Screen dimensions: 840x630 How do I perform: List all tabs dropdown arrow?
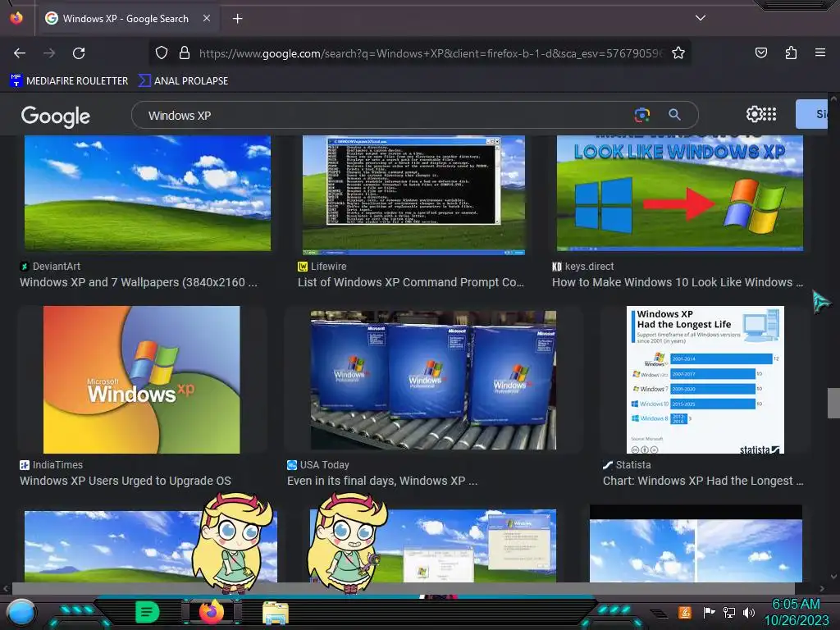click(x=700, y=18)
